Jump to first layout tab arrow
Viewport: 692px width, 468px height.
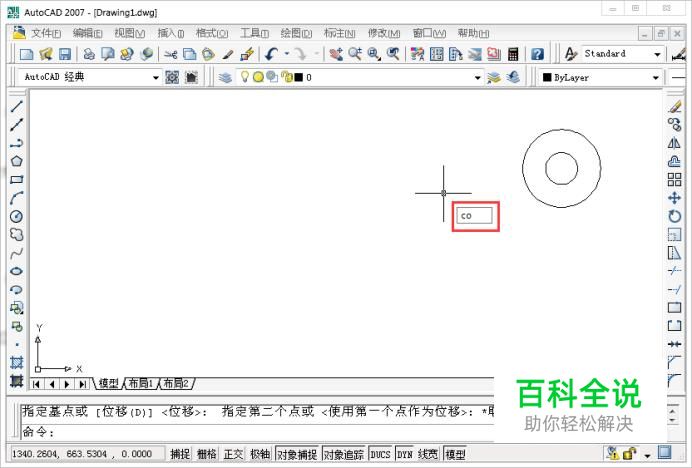[36, 384]
